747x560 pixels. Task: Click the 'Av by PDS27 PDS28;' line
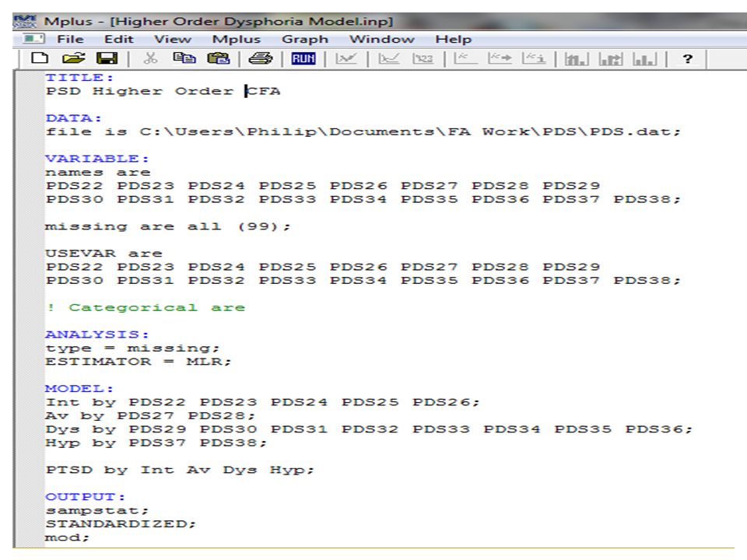point(150,415)
